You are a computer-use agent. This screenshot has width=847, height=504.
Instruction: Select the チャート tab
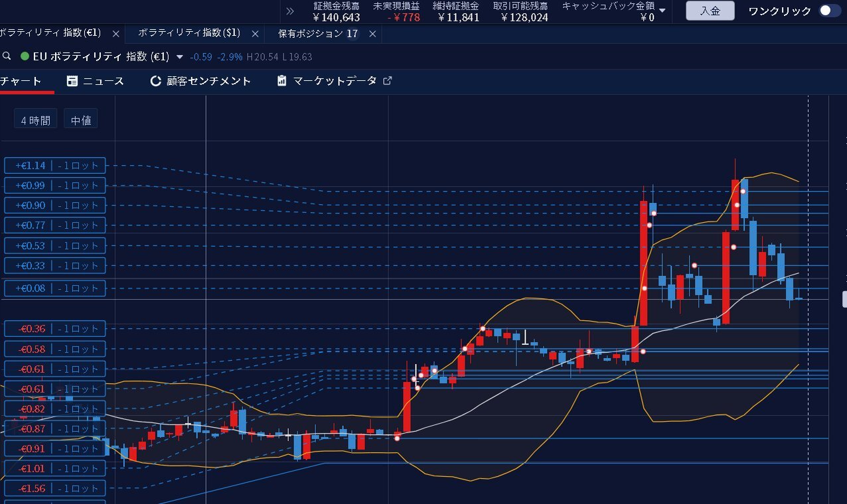coord(21,81)
